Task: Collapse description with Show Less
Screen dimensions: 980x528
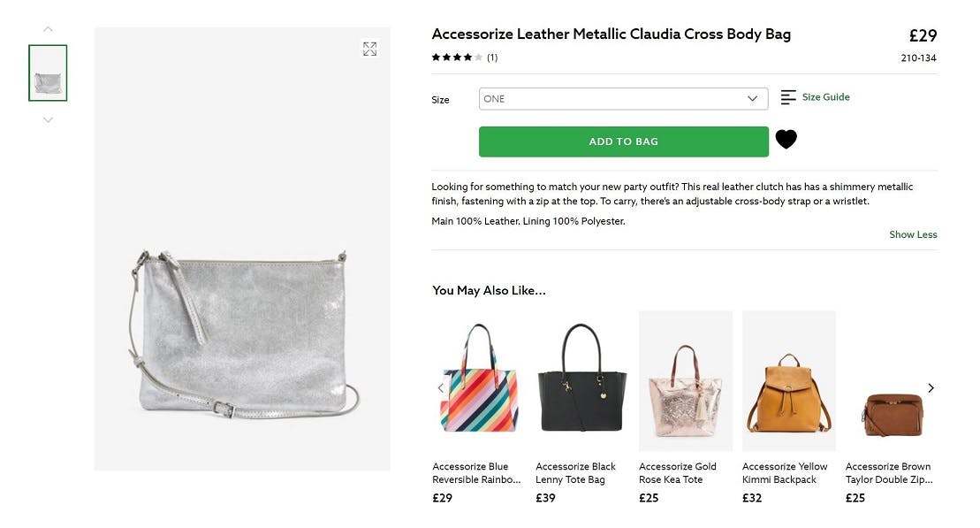Action: [913, 234]
